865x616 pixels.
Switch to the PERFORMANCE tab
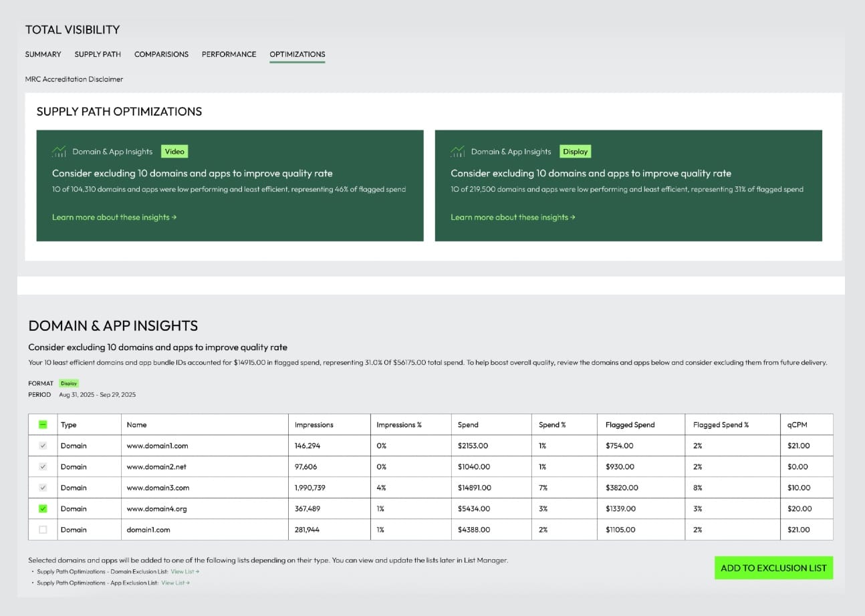pyautogui.click(x=229, y=54)
